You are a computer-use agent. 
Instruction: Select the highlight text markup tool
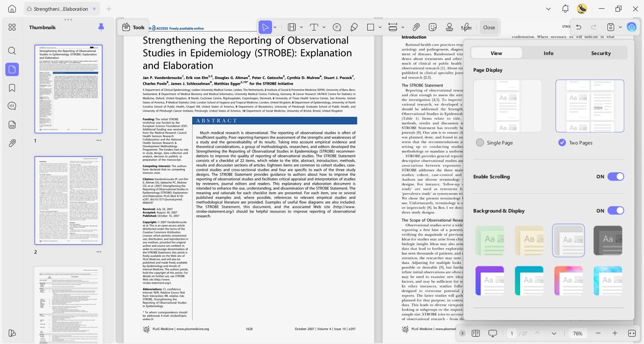click(x=292, y=27)
